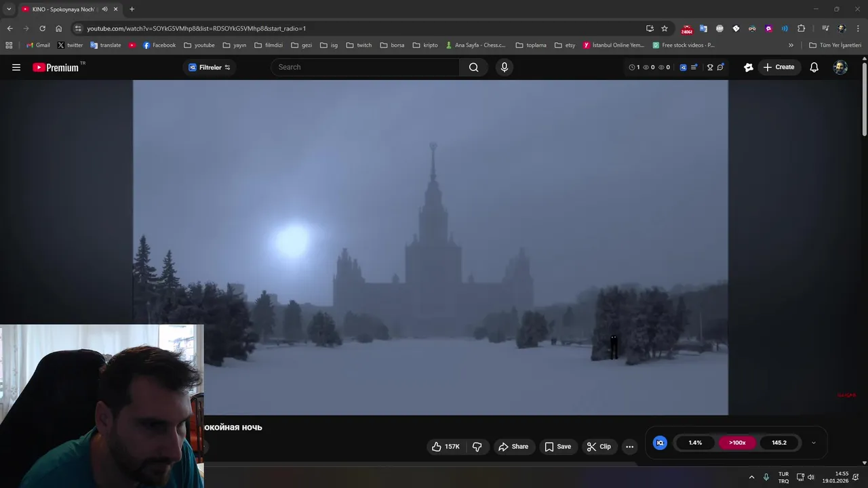Expand the twitch bookmark folder
The image size is (868, 488).
[359, 45]
